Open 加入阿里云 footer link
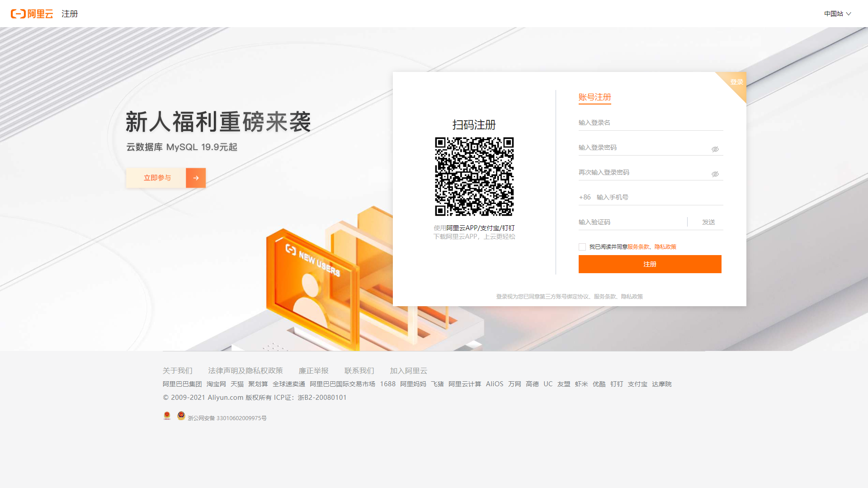868x488 pixels. [x=409, y=371]
